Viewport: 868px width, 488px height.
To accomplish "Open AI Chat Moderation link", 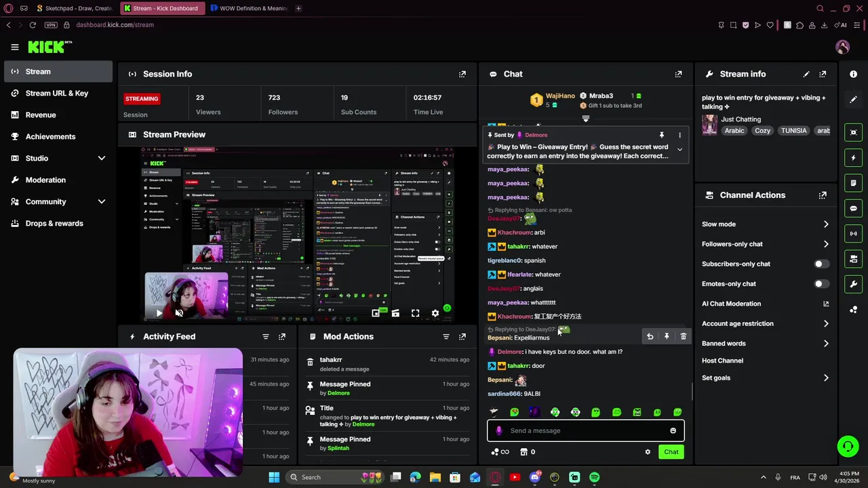I will (765, 304).
